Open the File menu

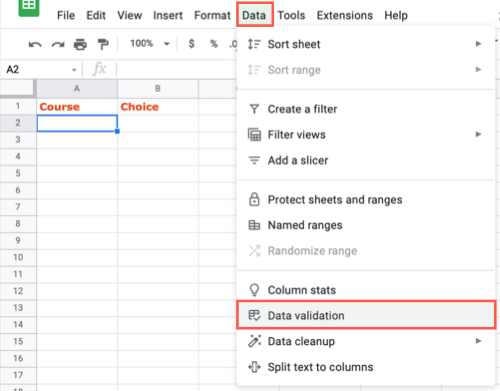click(66, 15)
